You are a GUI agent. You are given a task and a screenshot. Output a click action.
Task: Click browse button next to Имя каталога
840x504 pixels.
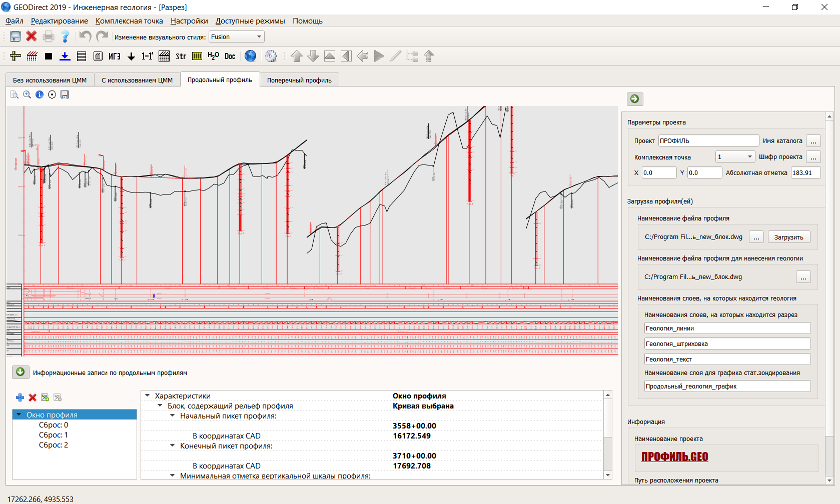click(813, 141)
